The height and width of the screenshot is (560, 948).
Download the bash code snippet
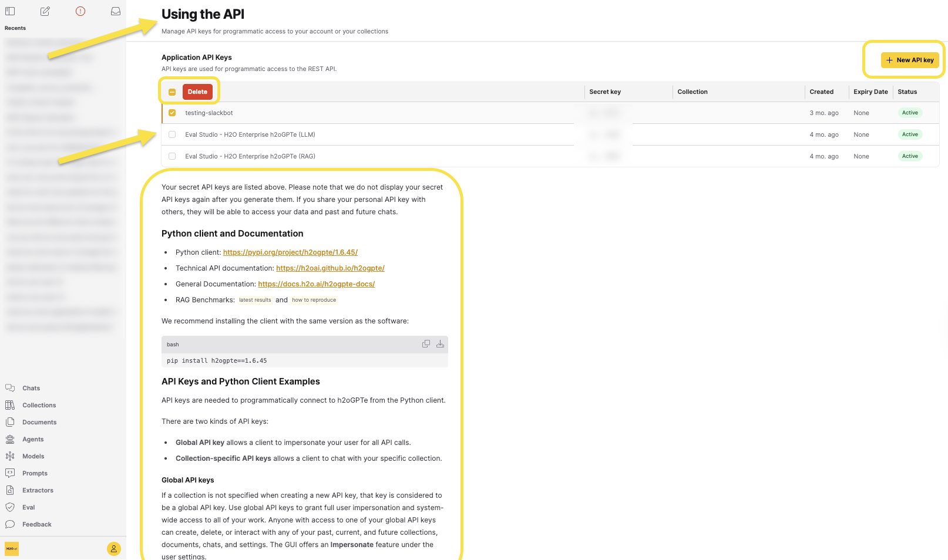coord(440,344)
